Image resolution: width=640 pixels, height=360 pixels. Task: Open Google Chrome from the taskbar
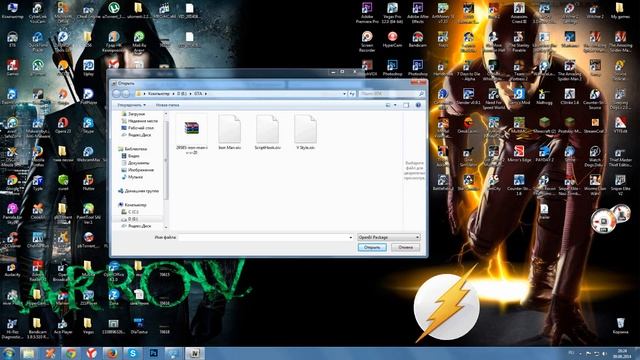(71, 353)
